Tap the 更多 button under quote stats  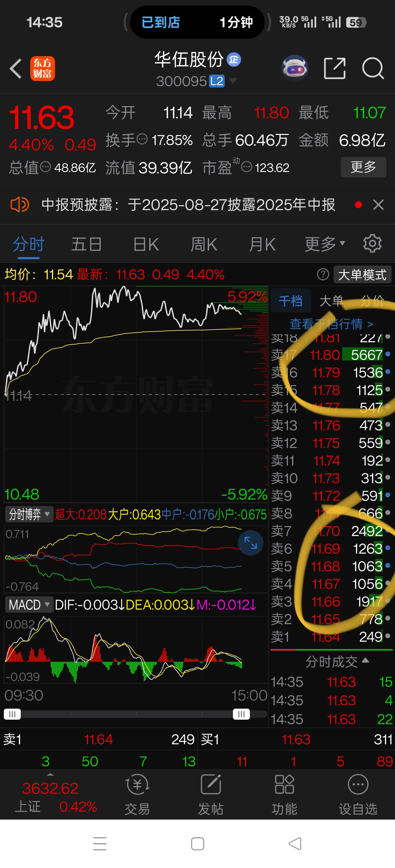point(363,167)
